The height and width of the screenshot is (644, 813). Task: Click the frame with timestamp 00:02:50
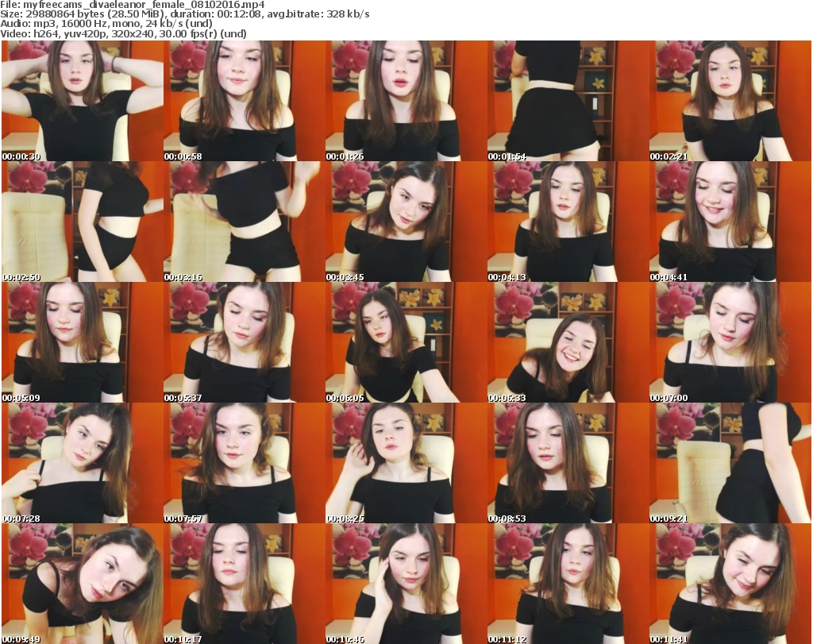click(82, 222)
